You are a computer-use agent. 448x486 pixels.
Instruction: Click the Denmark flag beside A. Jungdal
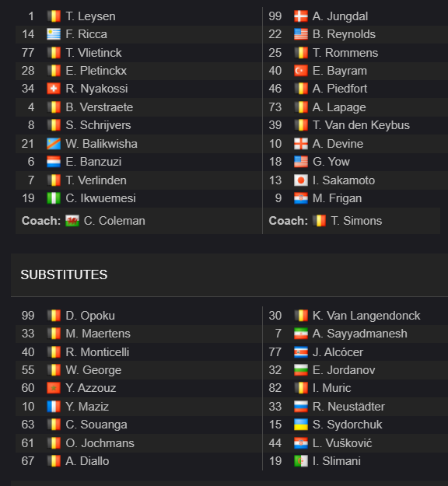point(301,16)
